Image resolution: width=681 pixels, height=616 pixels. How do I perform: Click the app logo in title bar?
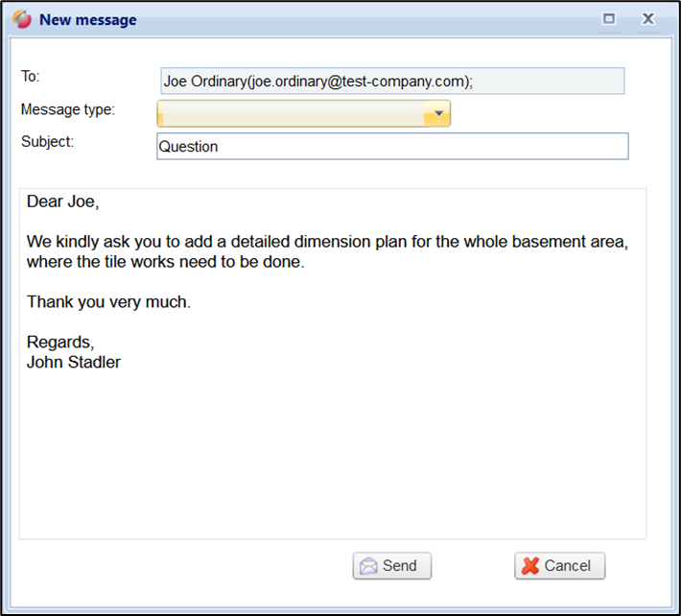(x=22, y=19)
